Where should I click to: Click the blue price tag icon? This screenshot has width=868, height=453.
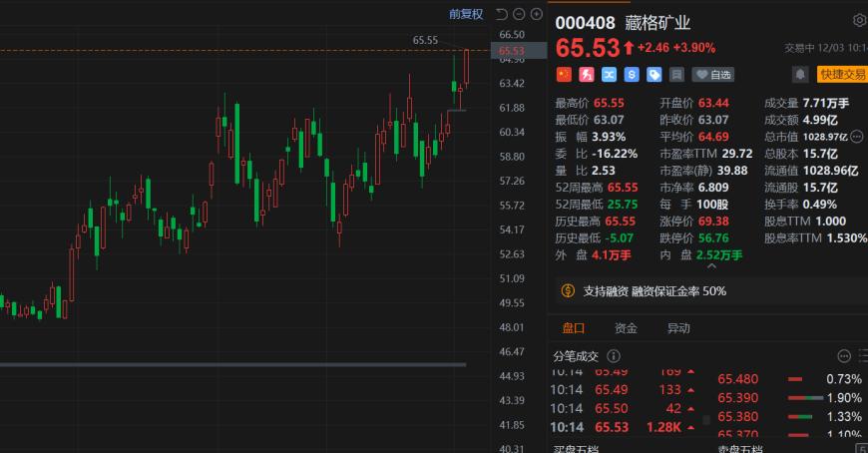(654, 74)
